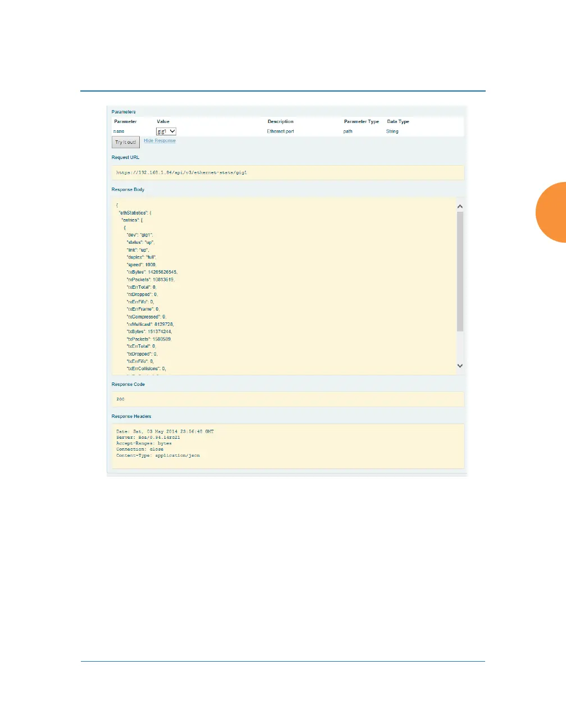
Task: Click the Server response header line
Action: 148,438
